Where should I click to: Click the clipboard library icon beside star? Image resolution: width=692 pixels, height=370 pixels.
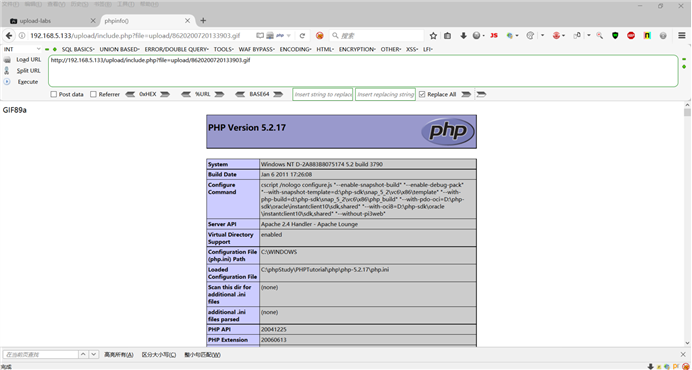click(448, 36)
